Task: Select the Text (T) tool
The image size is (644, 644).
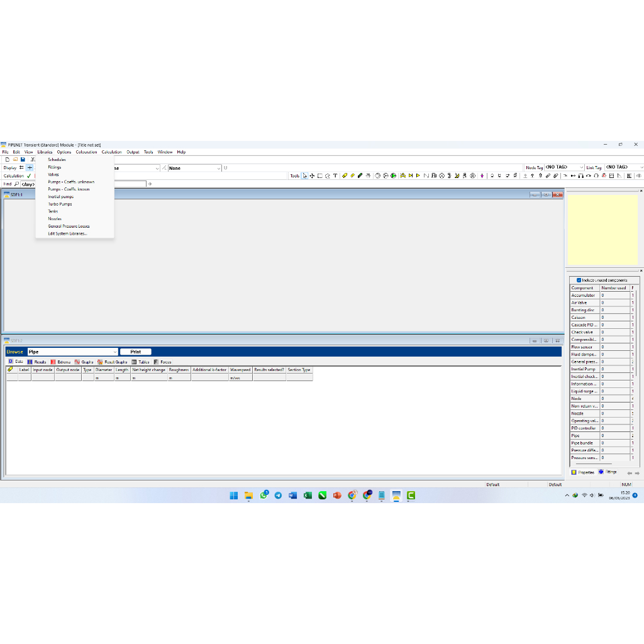Action: click(335, 176)
